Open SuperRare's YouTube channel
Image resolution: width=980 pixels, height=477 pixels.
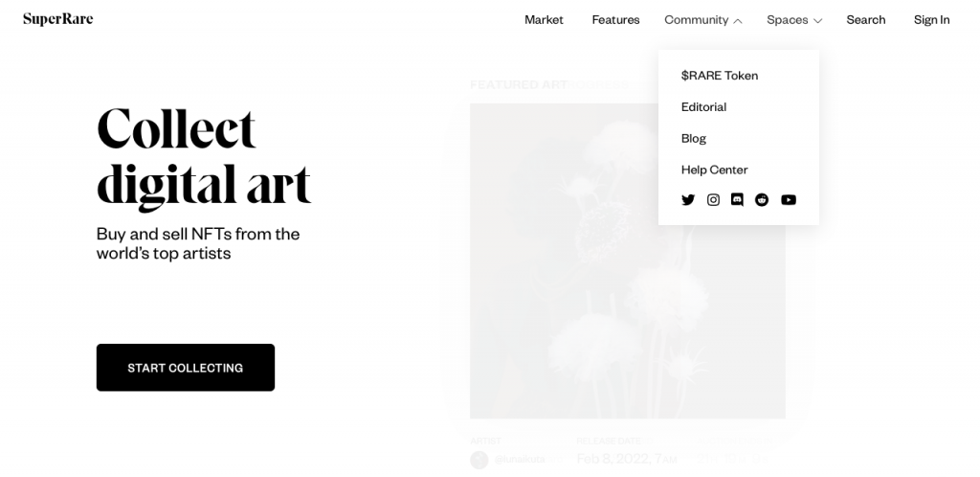point(789,200)
